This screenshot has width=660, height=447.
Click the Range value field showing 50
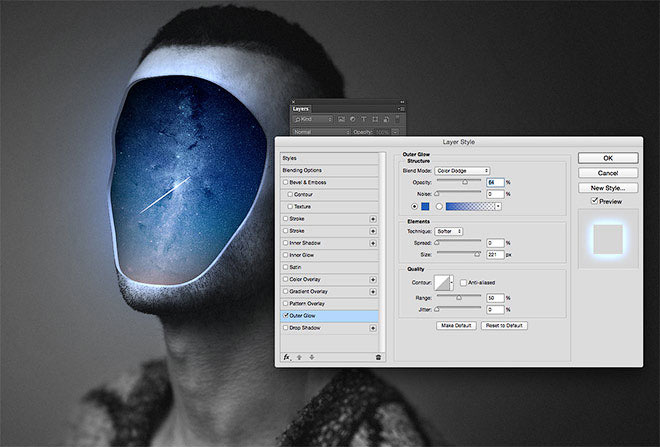tap(495, 298)
